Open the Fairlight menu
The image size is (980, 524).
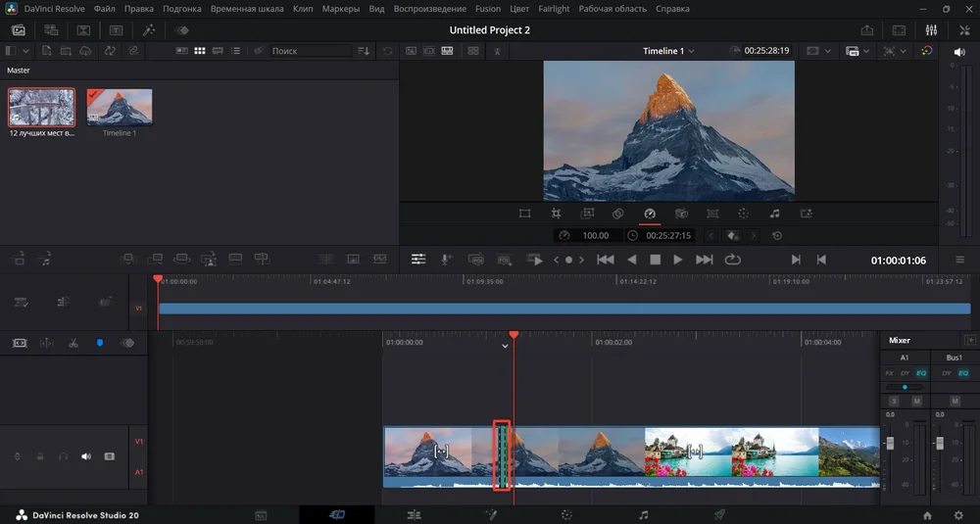[x=554, y=9]
